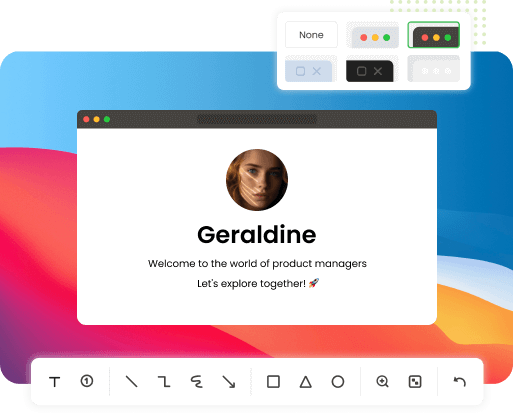Select the Text tool
This screenshot has height=416, width=513.
point(55,382)
